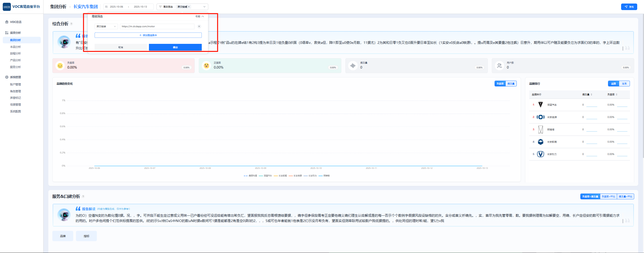Collapse the 高级筛选 panel via 收起
This screenshot has height=253, width=644.
tap(200, 16)
